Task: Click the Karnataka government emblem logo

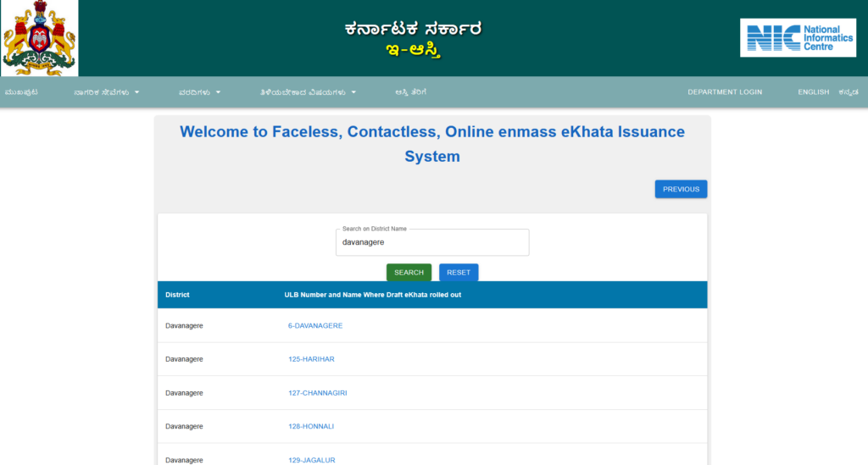Action: (39, 38)
